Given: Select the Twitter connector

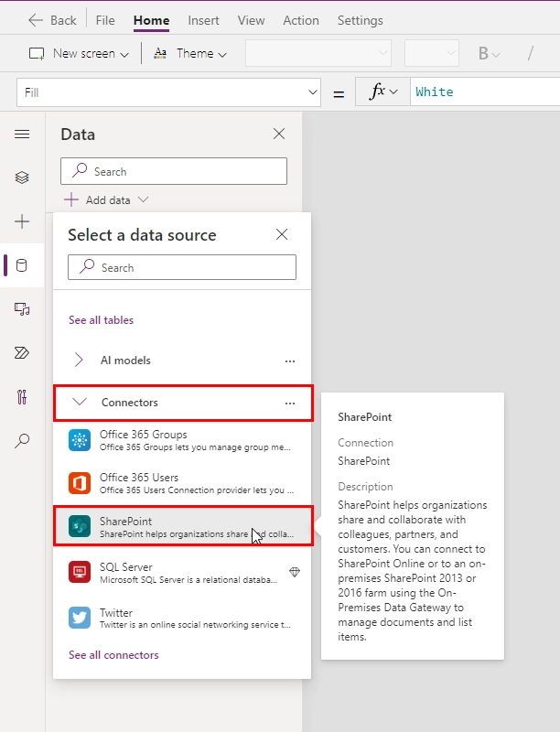Looking at the screenshot, I should click(182, 618).
